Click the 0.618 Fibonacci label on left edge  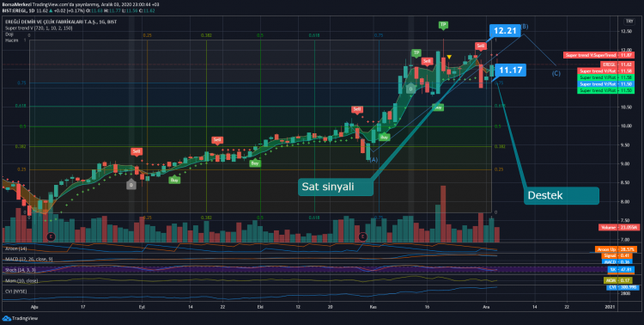tap(21, 106)
